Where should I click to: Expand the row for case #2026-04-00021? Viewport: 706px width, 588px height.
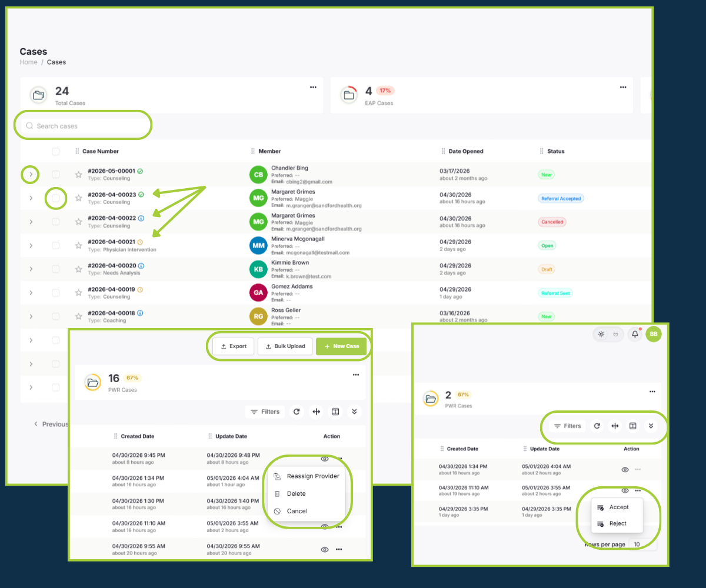click(x=31, y=245)
